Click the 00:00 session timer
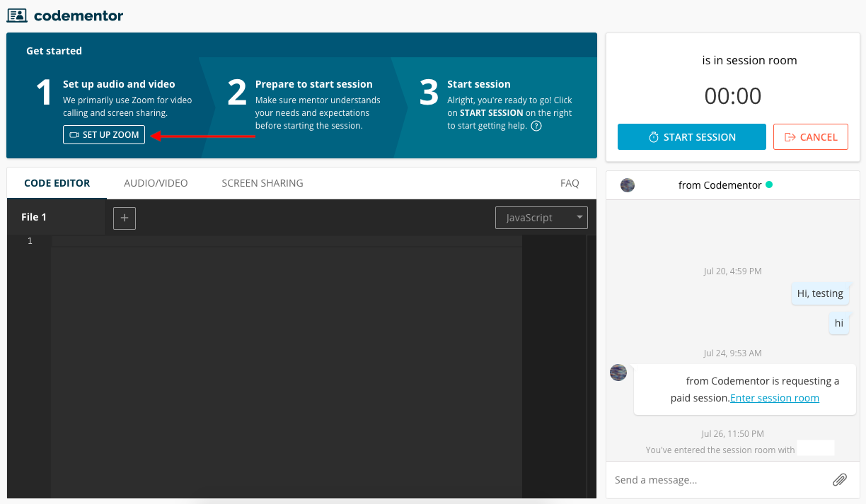Image resolution: width=866 pixels, height=504 pixels. point(733,95)
